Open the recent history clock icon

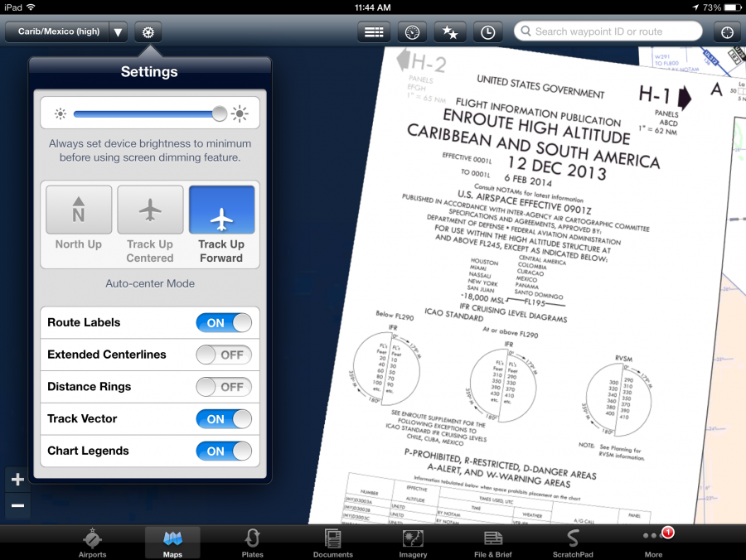click(487, 31)
